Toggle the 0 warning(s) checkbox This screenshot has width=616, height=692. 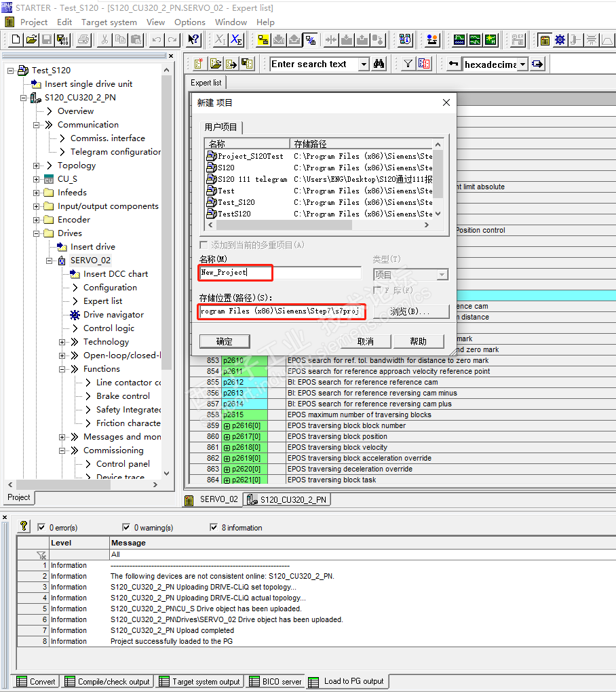(126, 527)
